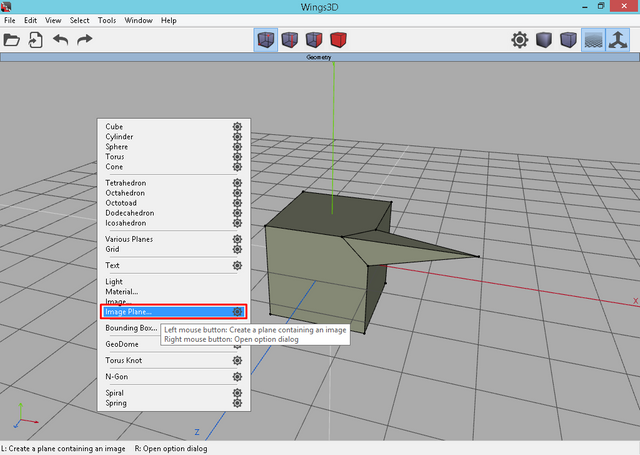The width and height of the screenshot is (640, 455).
Task: Click the Material... menu entry
Action: coord(124,292)
